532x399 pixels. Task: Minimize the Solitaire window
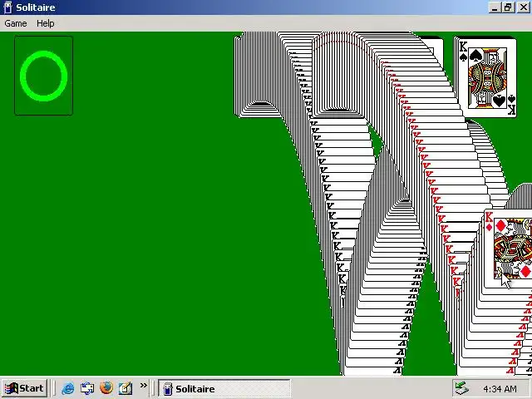pyautogui.click(x=495, y=7)
